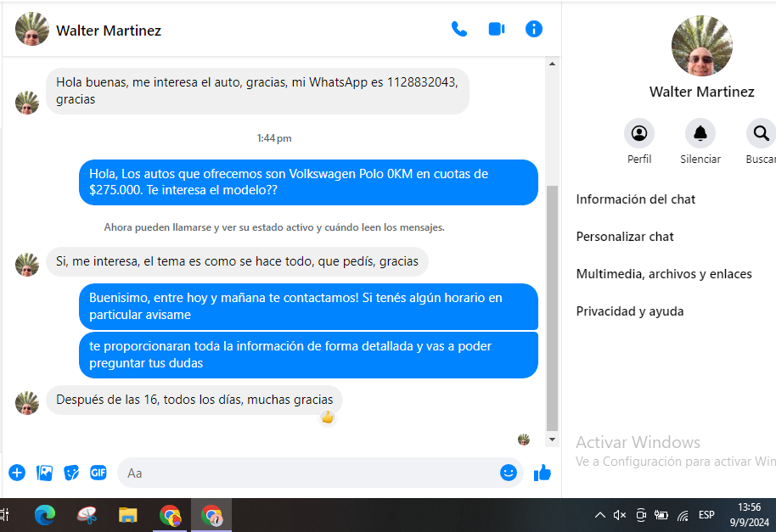Click the 'Buenisimo, entre hoy y mañana' message
Viewport: 776px width, 532px height.
[x=308, y=306]
